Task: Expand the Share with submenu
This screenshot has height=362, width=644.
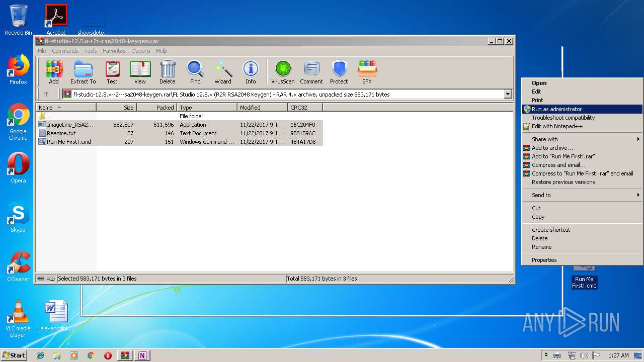Action: [582, 139]
